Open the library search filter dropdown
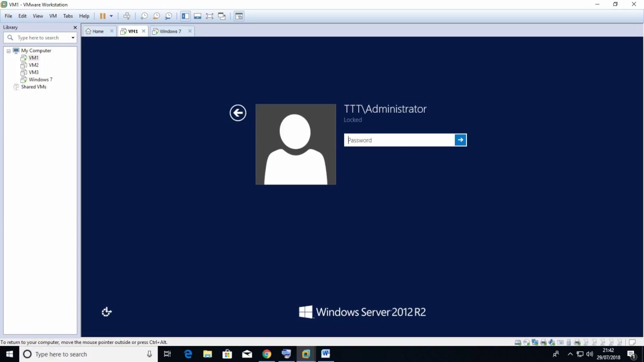The height and width of the screenshot is (362, 644). (73, 38)
